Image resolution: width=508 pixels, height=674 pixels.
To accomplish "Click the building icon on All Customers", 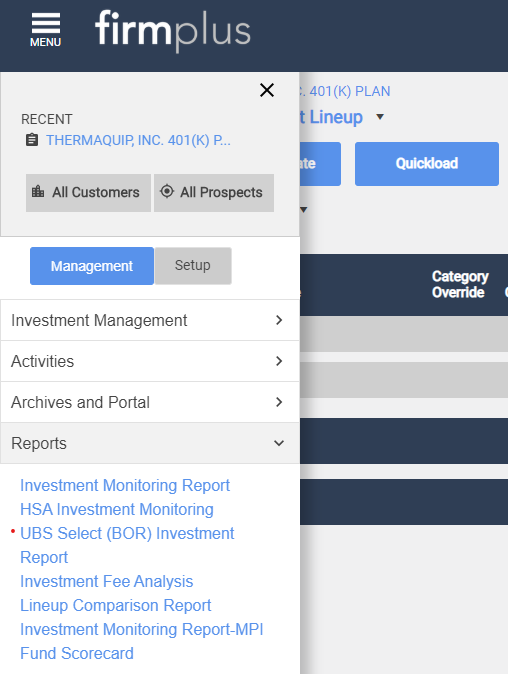I will 38,191.
